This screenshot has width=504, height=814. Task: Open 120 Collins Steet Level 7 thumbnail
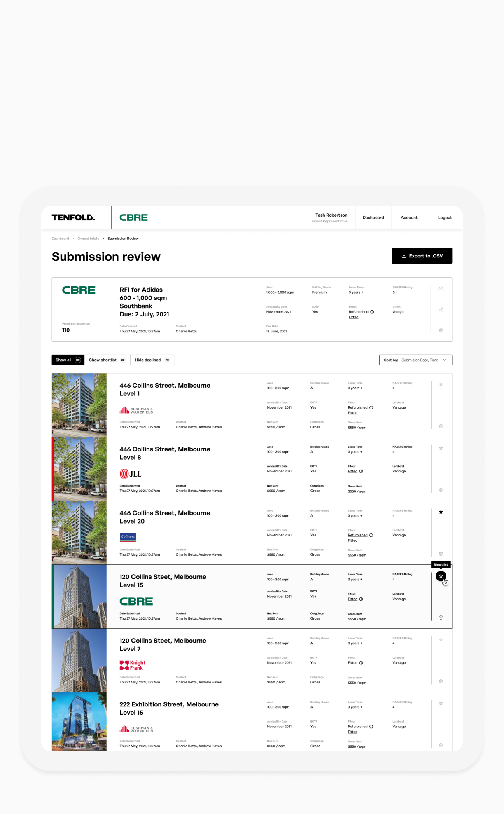[x=79, y=660]
